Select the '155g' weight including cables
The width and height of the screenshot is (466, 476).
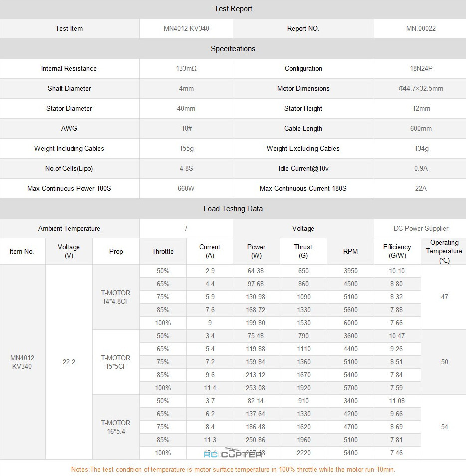click(187, 149)
